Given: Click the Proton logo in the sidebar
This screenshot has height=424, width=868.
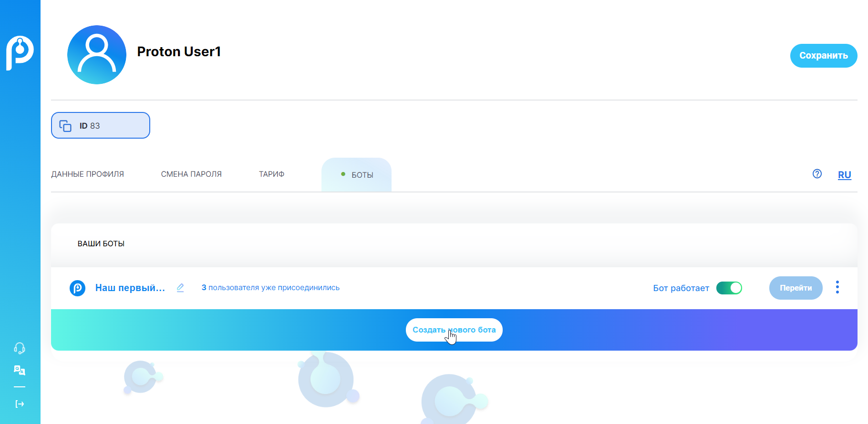Looking at the screenshot, I should tap(20, 52).
